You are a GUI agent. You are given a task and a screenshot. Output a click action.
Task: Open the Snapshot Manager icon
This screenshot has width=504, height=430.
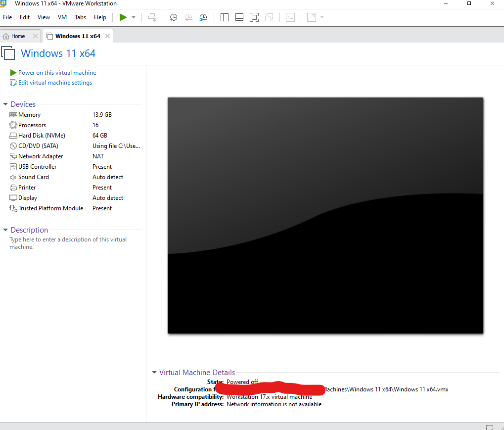203,17
